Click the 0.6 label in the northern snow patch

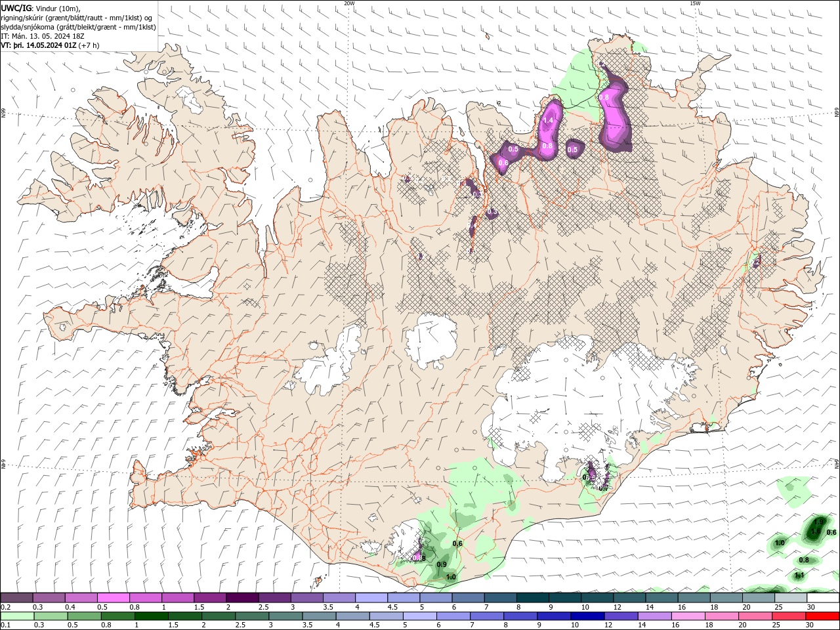click(x=504, y=163)
